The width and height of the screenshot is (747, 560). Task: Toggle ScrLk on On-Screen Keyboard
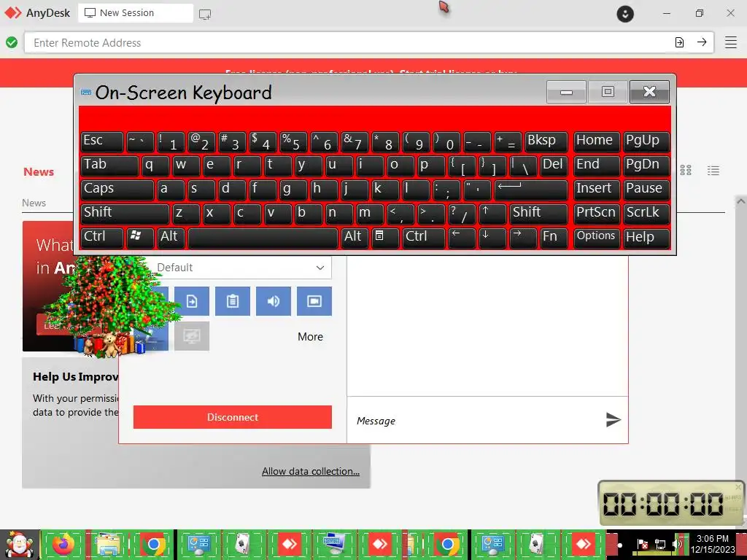(x=646, y=214)
